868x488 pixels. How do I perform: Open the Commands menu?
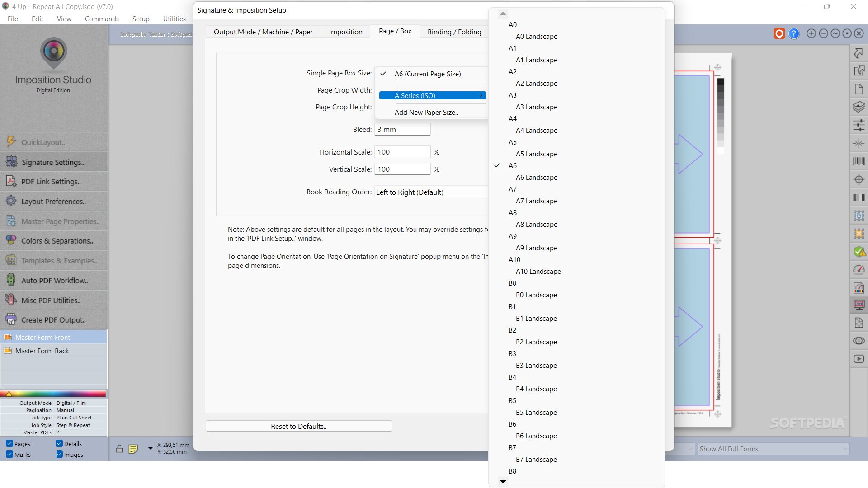[x=102, y=19]
